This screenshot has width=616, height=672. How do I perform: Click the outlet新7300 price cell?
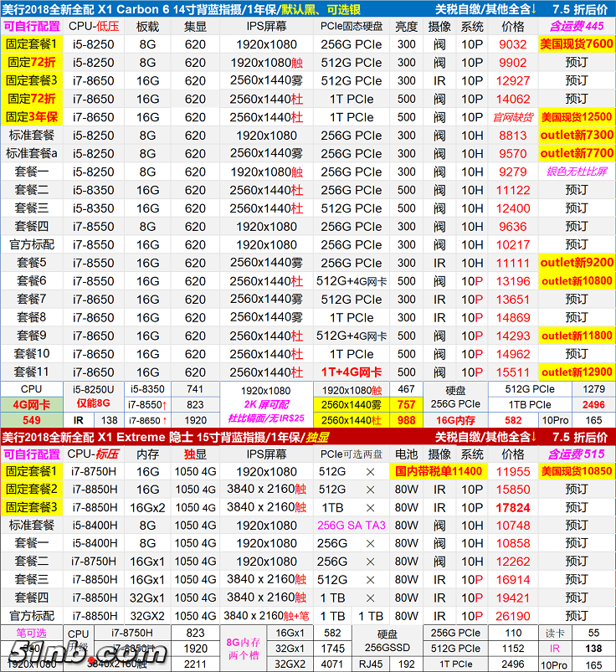576,136
